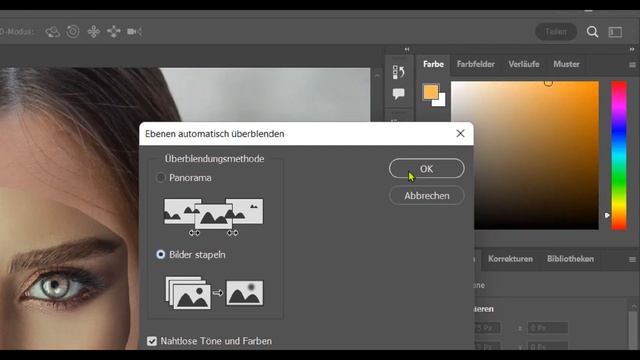Open the history panel icon
This screenshot has height=360, width=640.
(x=398, y=72)
